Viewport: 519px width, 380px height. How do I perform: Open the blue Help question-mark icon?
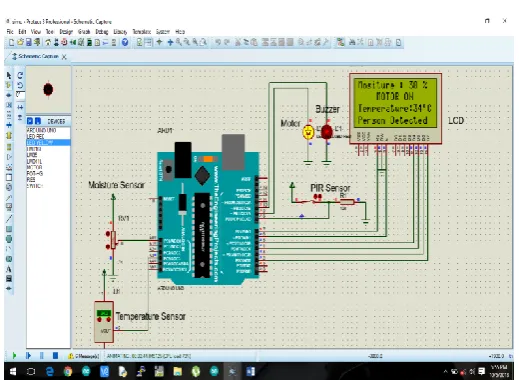125,42
